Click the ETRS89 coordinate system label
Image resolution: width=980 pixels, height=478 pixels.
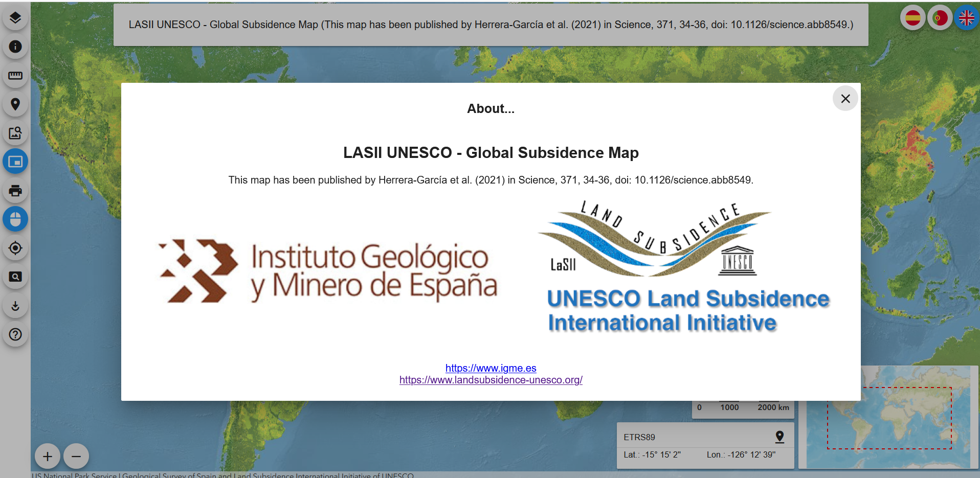639,437
